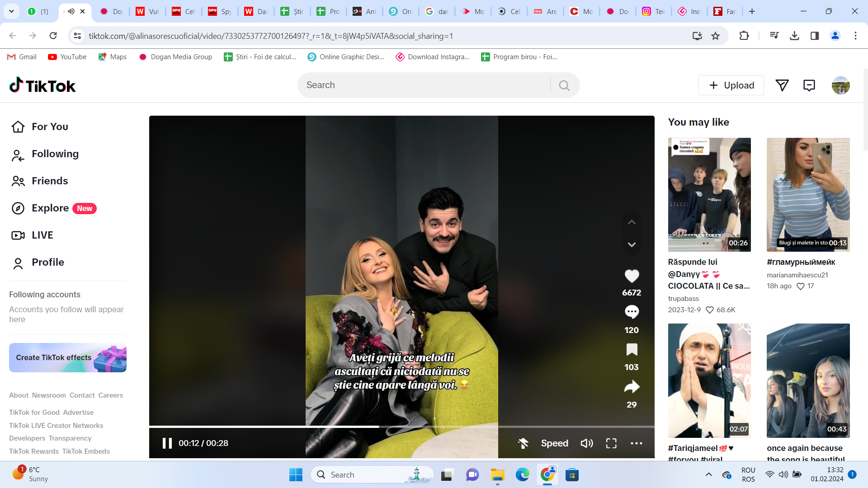
Task: Open the video's three-dots more menu
Action: click(x=636, y=443)
